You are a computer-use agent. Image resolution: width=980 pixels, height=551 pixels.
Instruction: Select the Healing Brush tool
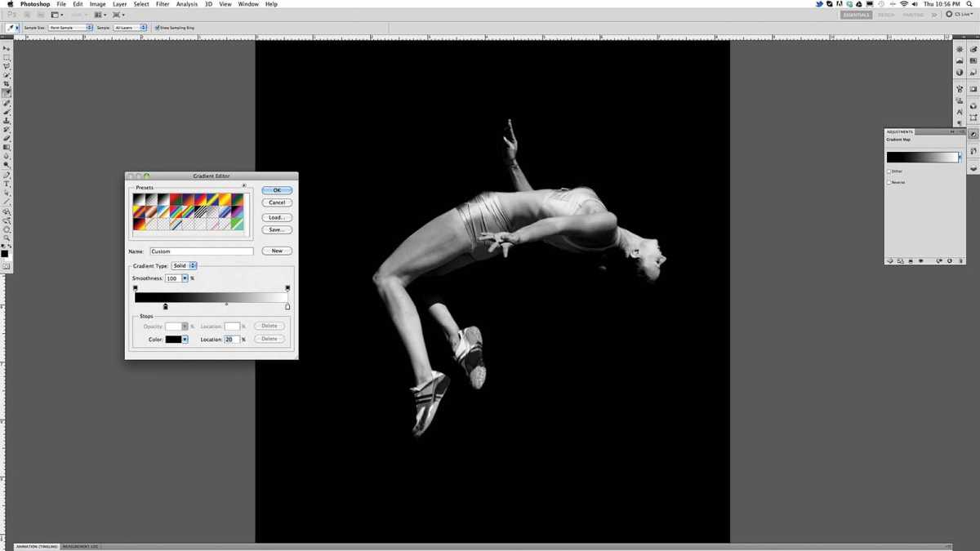click(7, 103)
